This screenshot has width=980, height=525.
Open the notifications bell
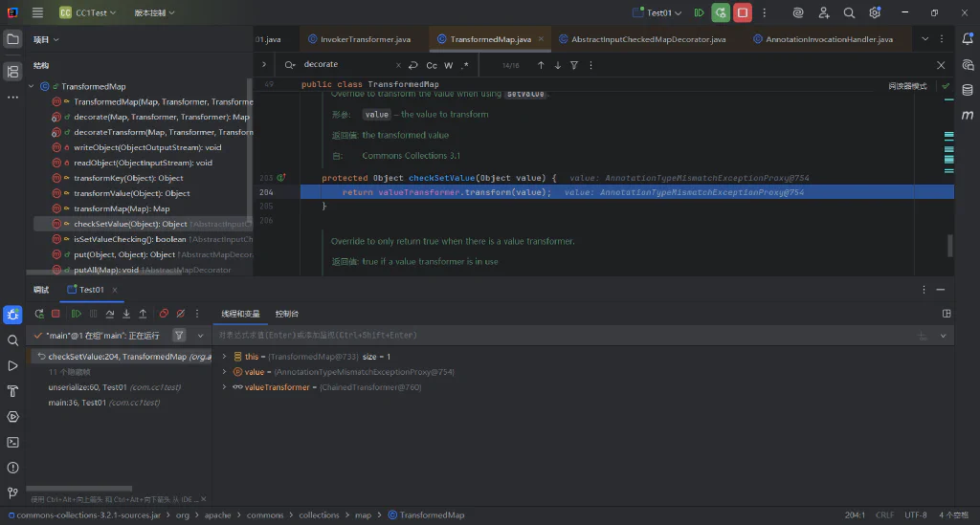click(x=968, y=38)
